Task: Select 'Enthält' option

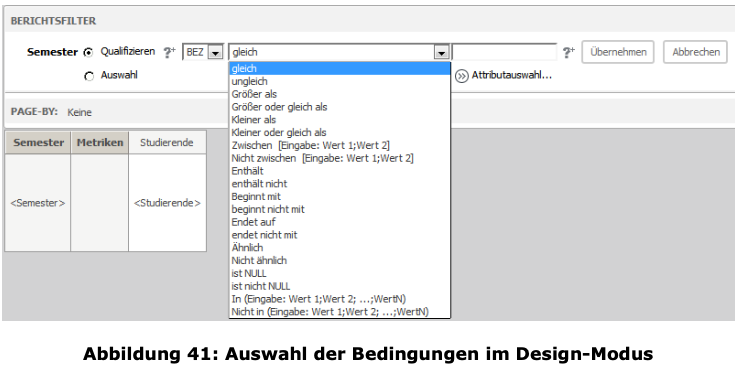Action: coord(339,171)
